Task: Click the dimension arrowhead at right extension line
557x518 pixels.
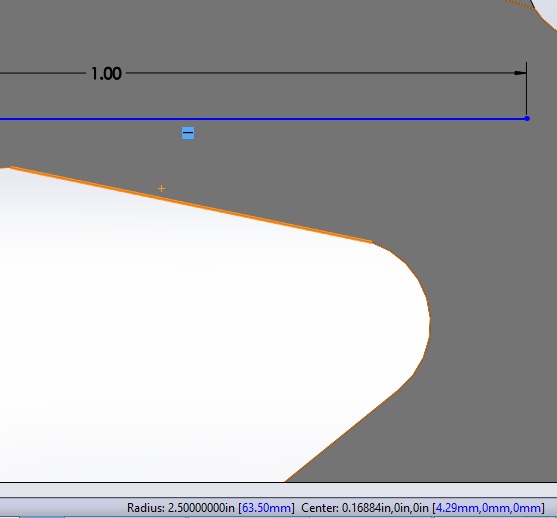Action: coord(520,73)
